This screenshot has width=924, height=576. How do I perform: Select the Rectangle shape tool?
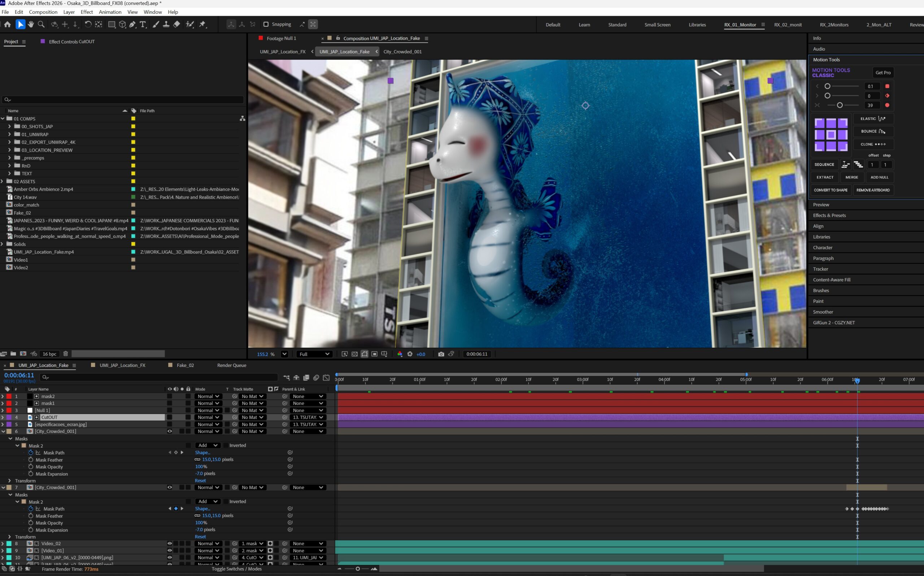click(x=112, y=25)
